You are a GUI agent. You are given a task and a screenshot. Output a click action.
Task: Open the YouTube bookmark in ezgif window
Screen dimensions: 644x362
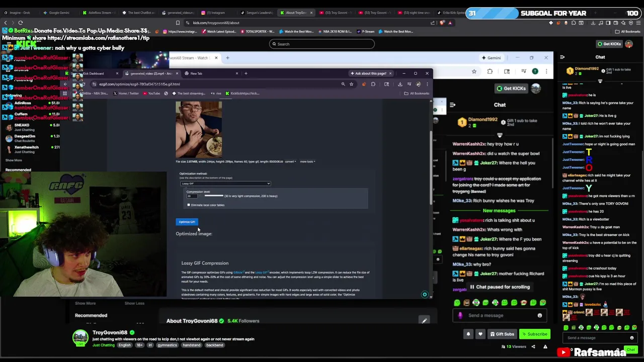(151, 93)
